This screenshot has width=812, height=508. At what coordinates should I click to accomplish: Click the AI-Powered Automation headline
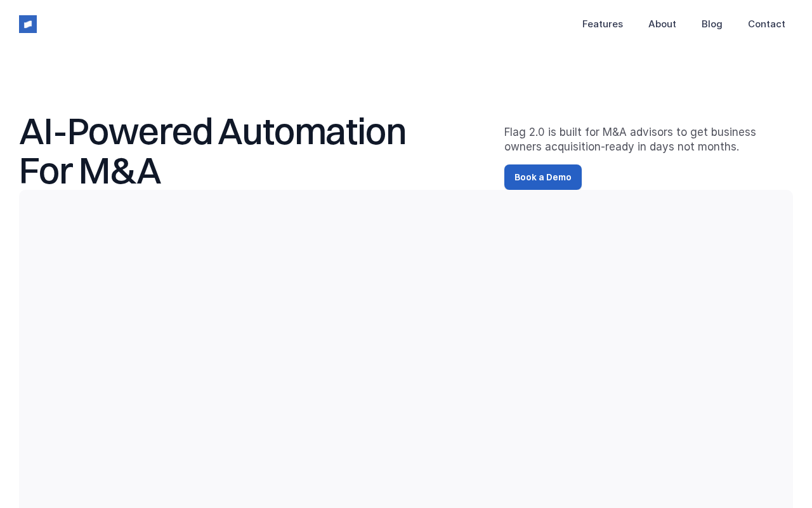coord(213,150)
